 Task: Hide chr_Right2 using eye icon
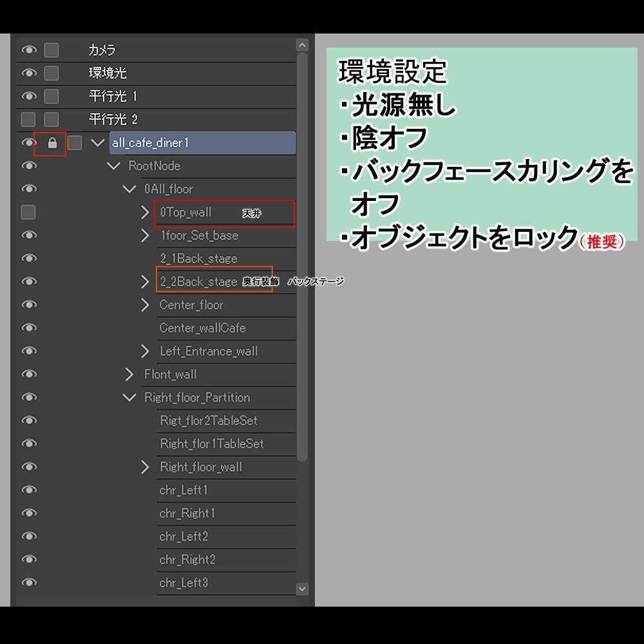click(29, 559)
